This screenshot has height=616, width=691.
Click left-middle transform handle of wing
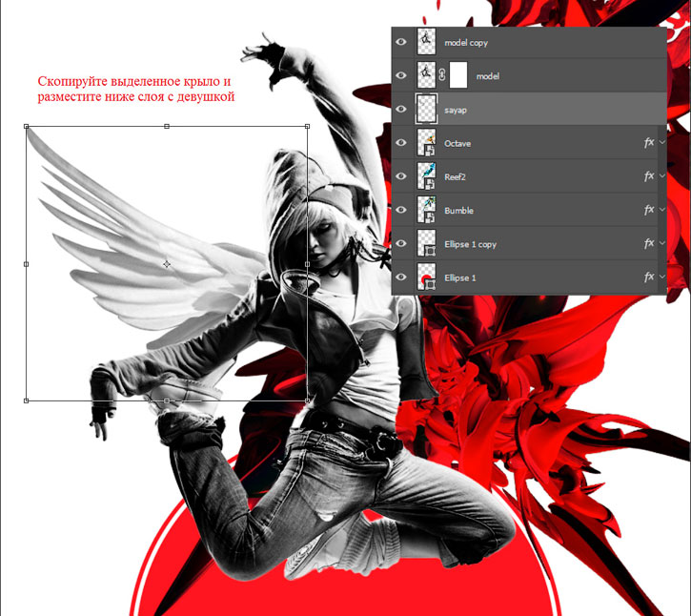(x=27, y=264)
